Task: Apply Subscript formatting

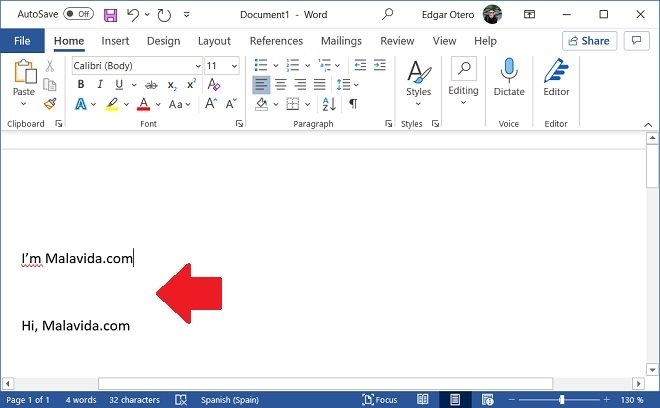Action: tap(172, 85)
